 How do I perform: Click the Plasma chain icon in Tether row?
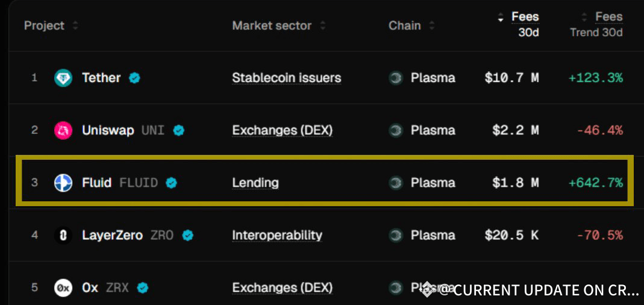coord(395,78)
